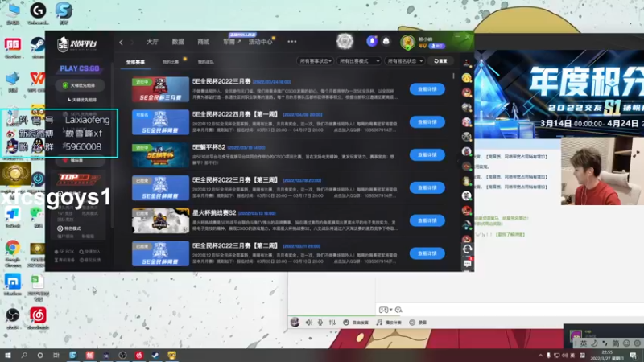Open Google Chrome desktop shortcut
This screenshot has width=644, height=362.
tap(13, 251)
